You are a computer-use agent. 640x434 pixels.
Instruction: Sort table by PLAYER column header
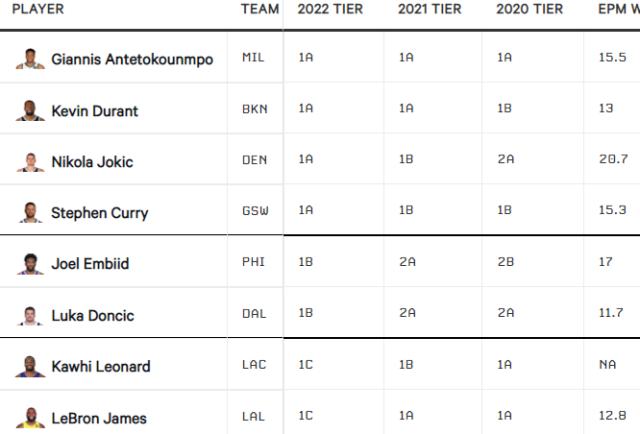pyautogui.click(x=38, y=9)
